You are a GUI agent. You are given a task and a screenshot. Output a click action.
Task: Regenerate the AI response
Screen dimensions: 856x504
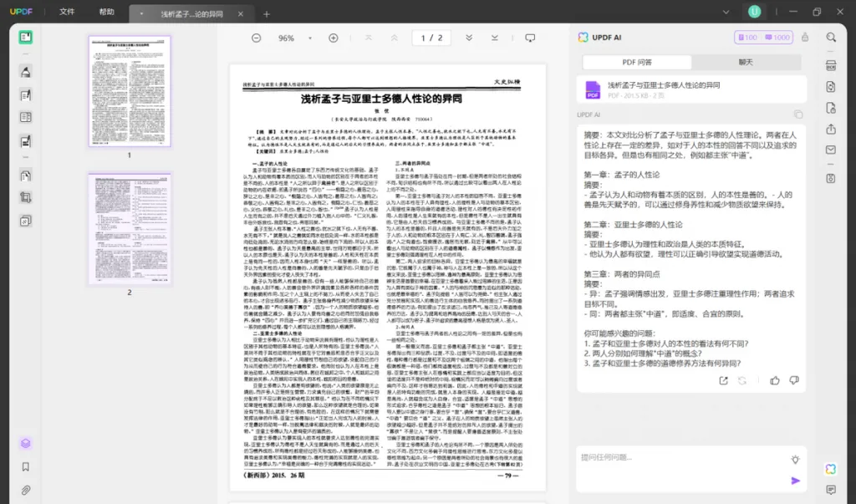tap(742, 380)
